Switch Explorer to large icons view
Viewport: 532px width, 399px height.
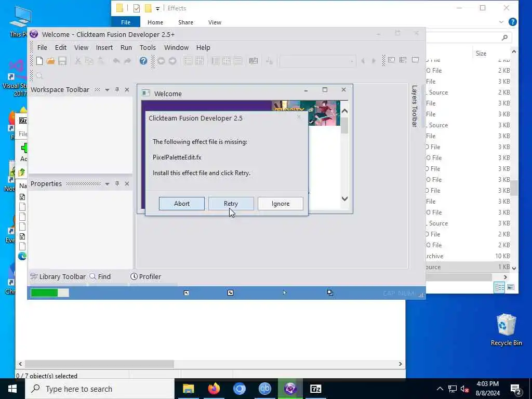[511, 287]
